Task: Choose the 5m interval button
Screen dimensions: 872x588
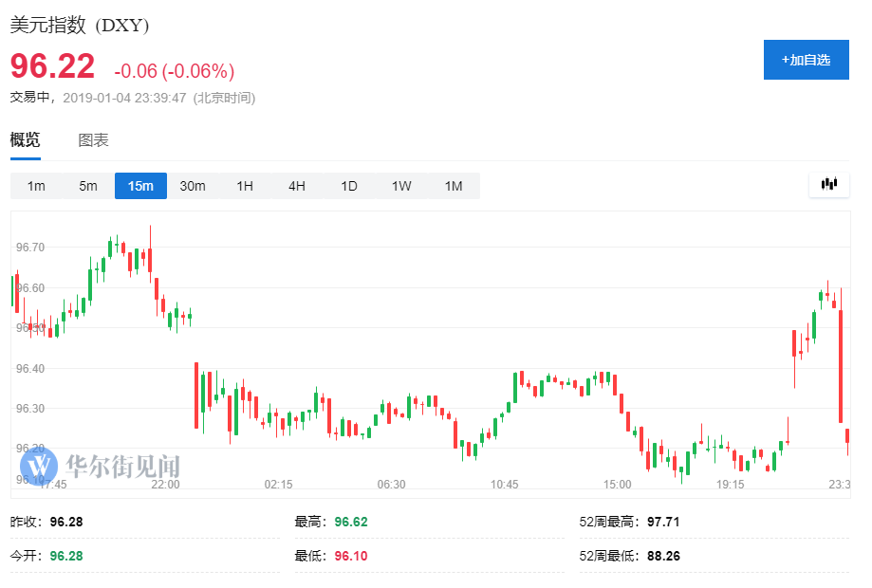Action: (x=88, y=186)
